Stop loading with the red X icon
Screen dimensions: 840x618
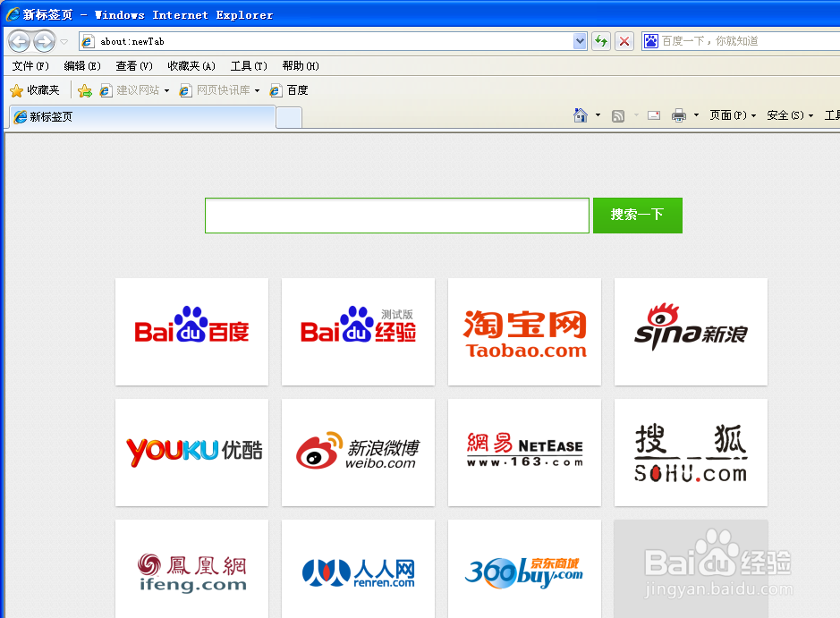point(624,41)
